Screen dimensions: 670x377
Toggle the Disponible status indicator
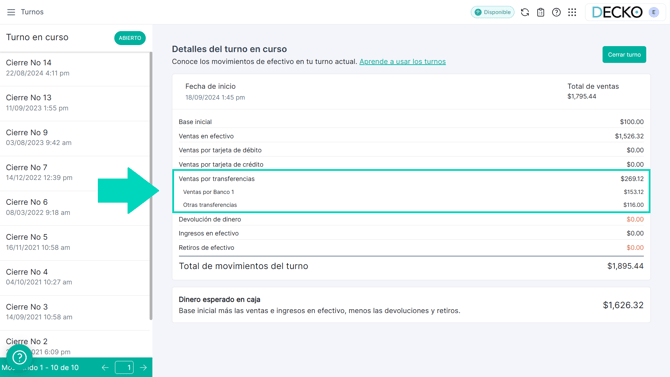pos(493,12)
